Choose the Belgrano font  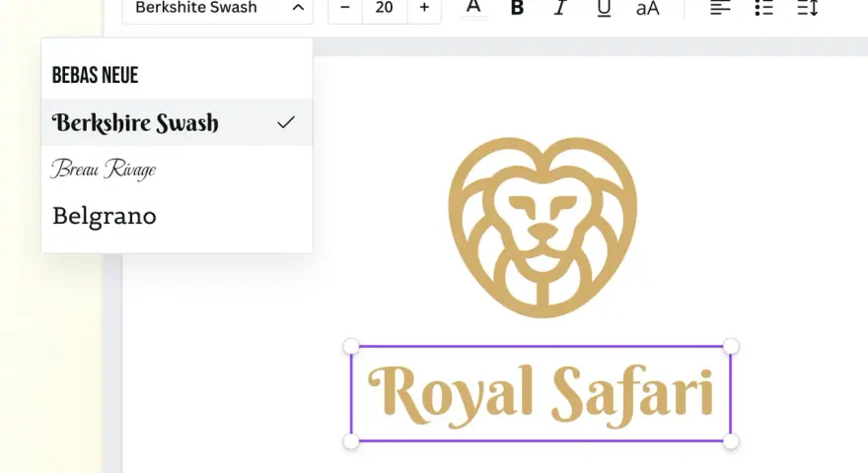point(177,216)
